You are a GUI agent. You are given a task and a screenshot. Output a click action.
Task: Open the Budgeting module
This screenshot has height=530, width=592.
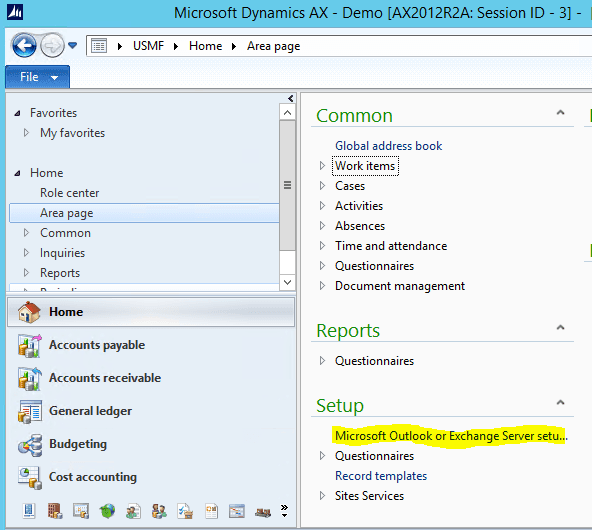point(151,444)
